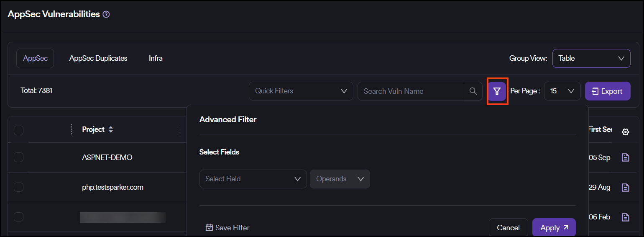Check the php.testsparker.com row checkbox

tap(18, 187)
